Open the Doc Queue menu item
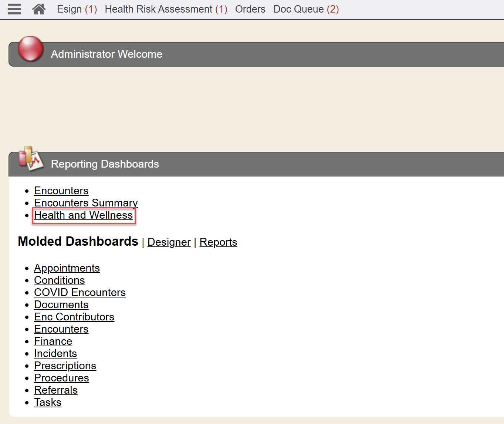Screen dimensions: 504x424 306,9
